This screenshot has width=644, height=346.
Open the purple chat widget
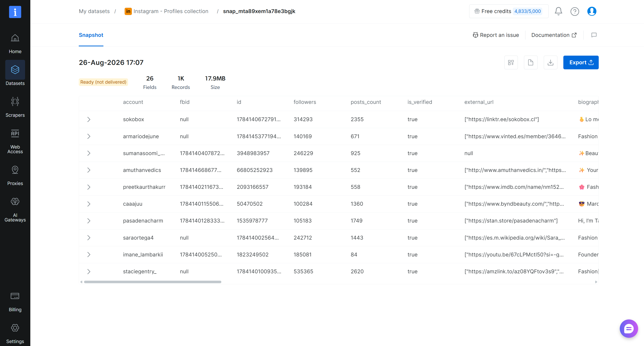(628, 328)
